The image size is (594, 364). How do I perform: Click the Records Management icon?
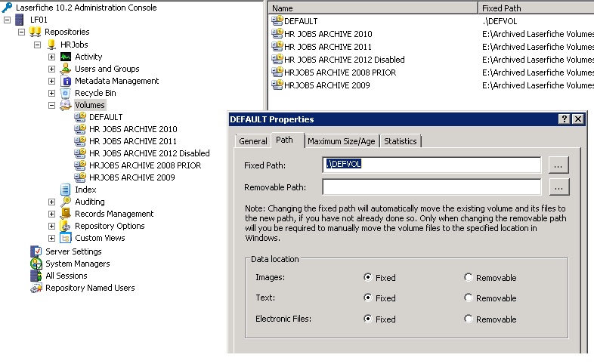[x=66, y=214]
